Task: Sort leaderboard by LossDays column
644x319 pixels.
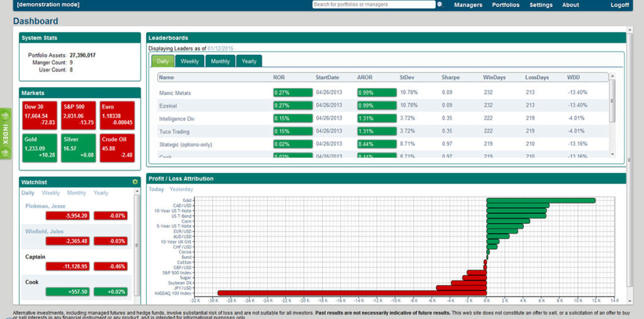Action: 537,77
